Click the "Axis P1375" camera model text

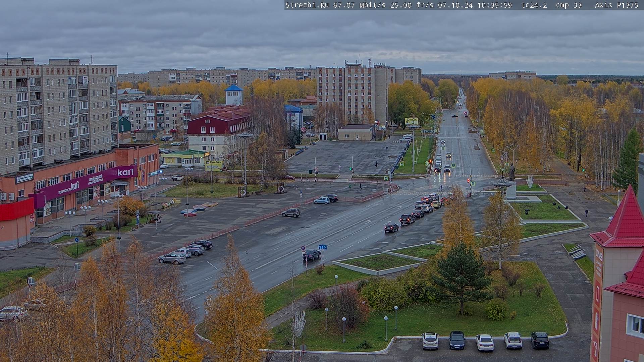tap(616, 5)
